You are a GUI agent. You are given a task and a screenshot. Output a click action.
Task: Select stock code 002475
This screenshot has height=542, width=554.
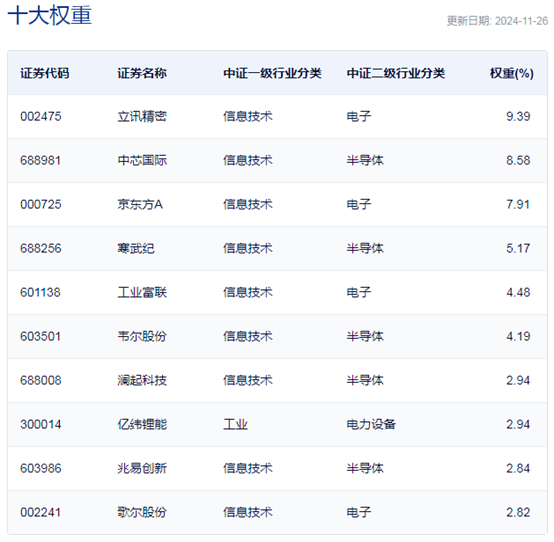point(41,117)
